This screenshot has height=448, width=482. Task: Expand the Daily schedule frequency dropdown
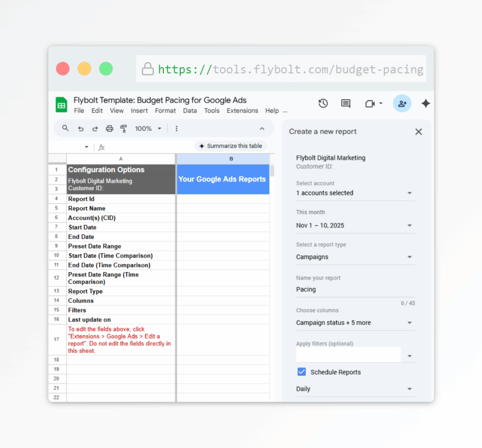(x=355, y=389)
